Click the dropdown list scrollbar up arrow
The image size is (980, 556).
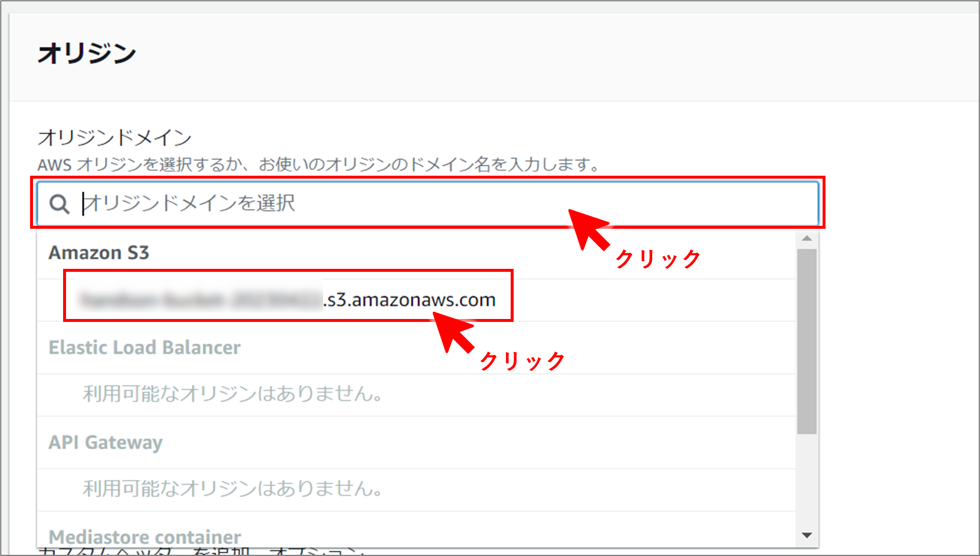[x=807, y=238]
